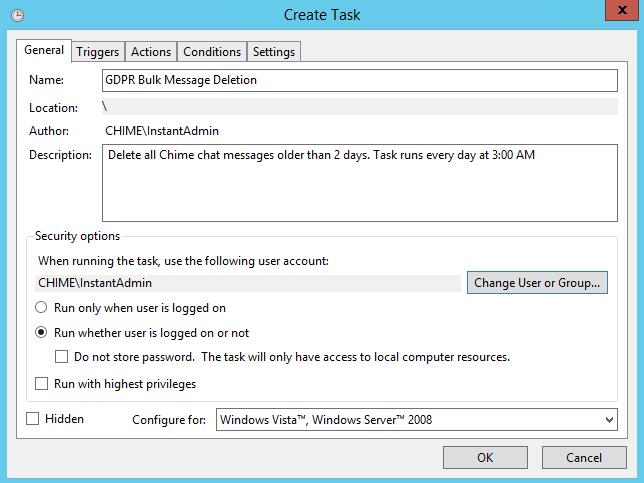Select the Conditions tab
The width and height of the screenshot is (644, 483).
[x=212, y=52]
